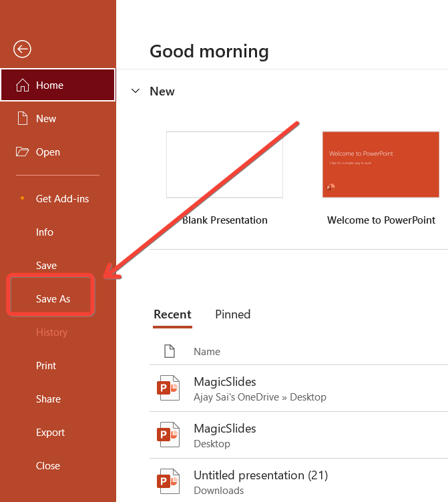Click Share in the sidebar
This screenshot has height=502, width=448.
(48, 399)
